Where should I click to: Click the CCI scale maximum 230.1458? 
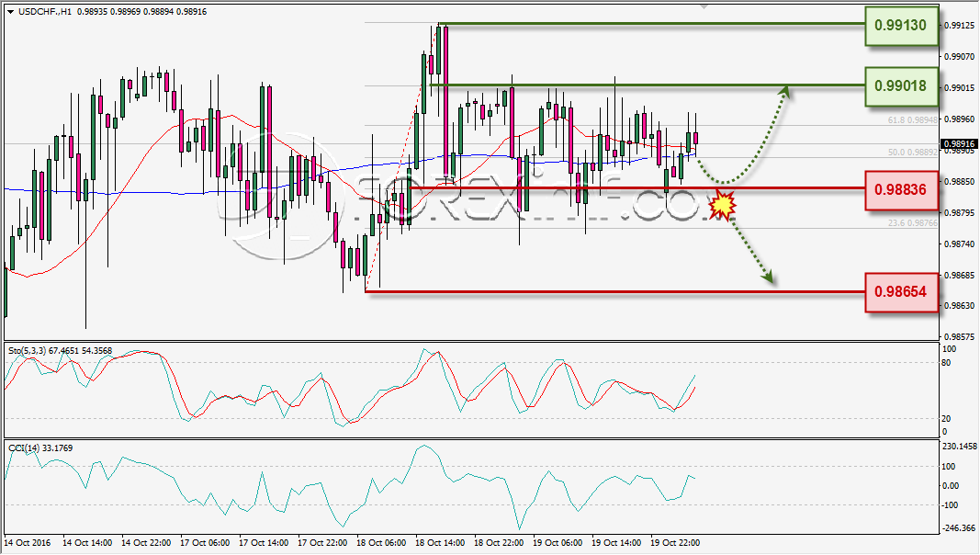pyautogui.click(x=959, y=447)
